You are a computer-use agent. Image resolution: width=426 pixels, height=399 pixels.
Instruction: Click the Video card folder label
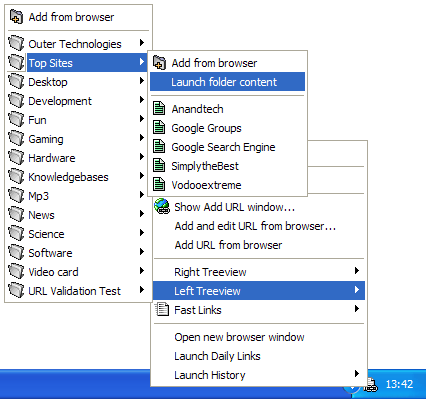coord(53,272)
